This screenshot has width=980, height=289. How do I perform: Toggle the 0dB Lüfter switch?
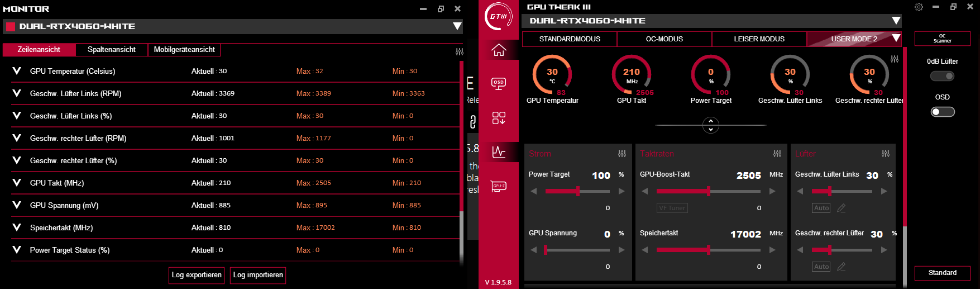(x=943, y=76)
